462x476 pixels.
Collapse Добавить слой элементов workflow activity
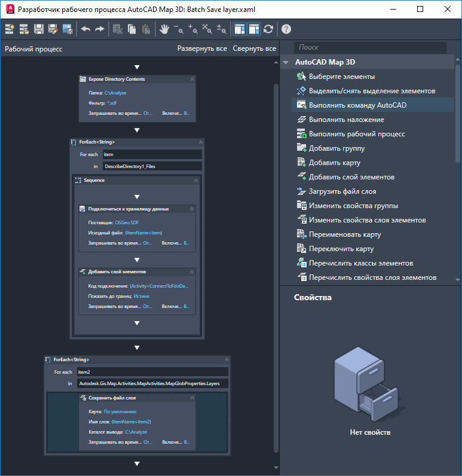pos(192,272)
